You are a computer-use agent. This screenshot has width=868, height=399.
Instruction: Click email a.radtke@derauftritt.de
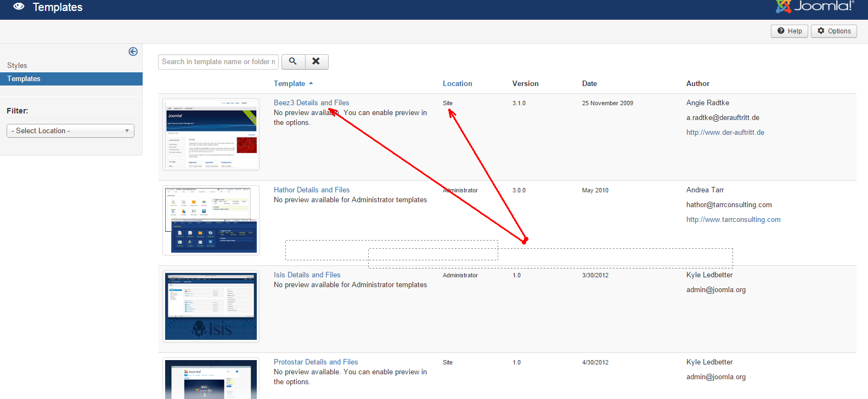coord(723,117)
